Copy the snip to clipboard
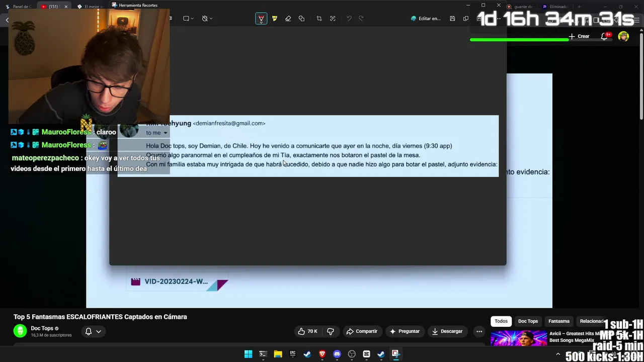This screenshot has width=644, height=362. click(x=466, y=19)
